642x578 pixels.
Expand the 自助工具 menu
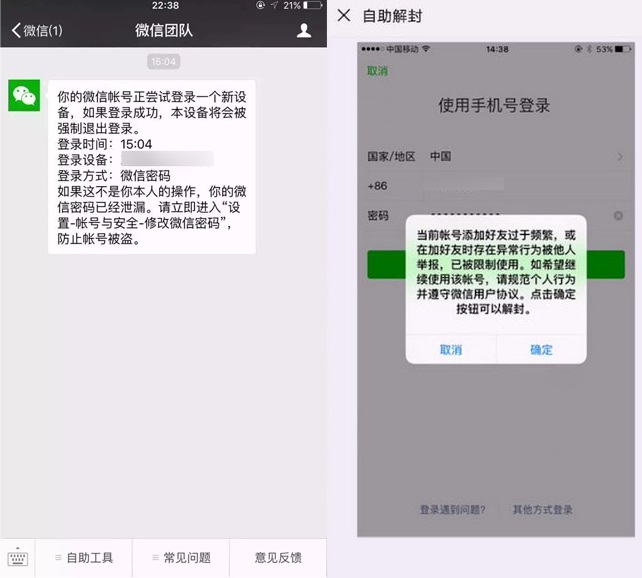pyautogui.click(x=84, y=558)
